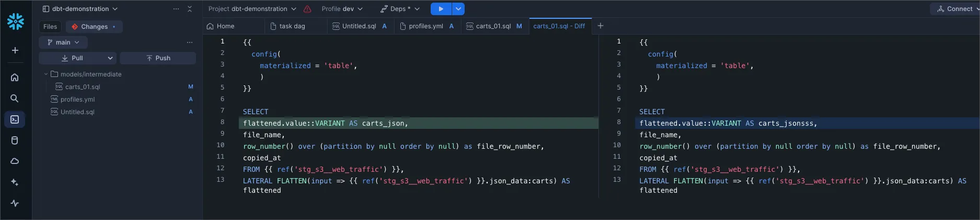
Task: Add a new tab with plus icon
Action: (601, 26)
